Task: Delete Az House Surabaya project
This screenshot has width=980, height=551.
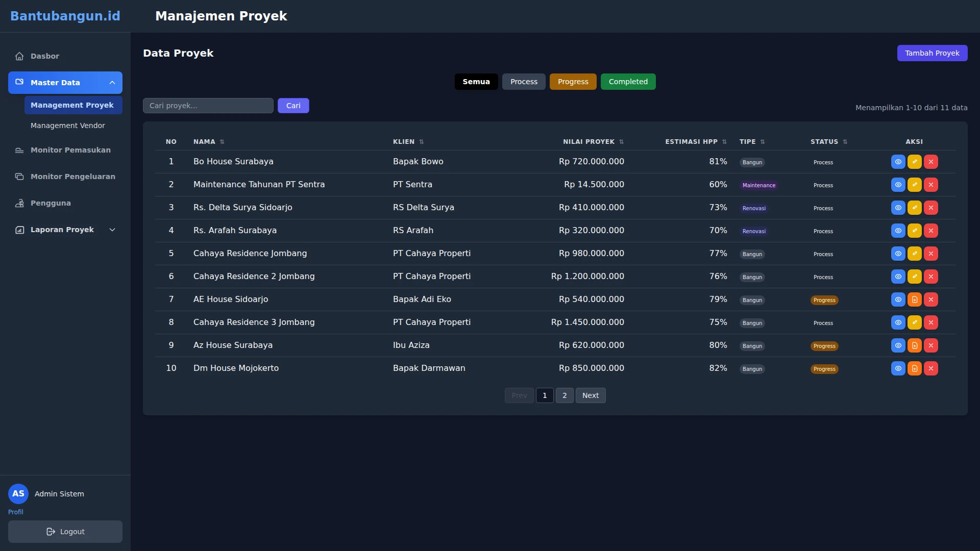Action: [x=930, y=345]
